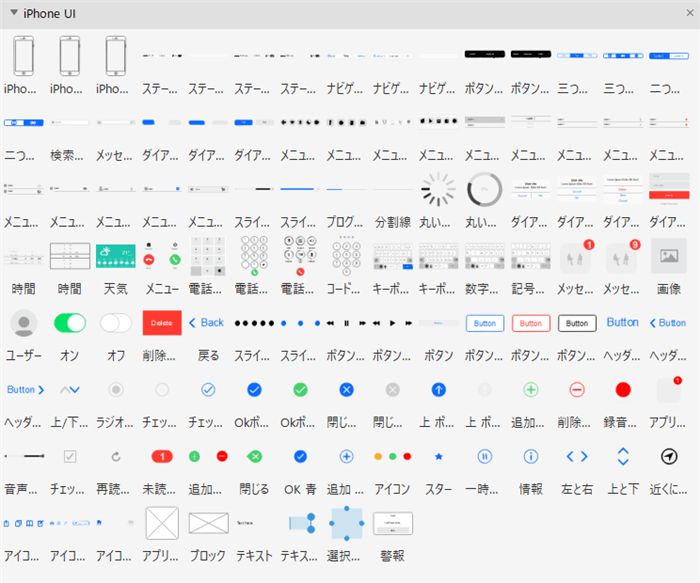Choose the コード passcode keypad shape
Viewport: 700px width, 583px height.
(x=346, y=256)
